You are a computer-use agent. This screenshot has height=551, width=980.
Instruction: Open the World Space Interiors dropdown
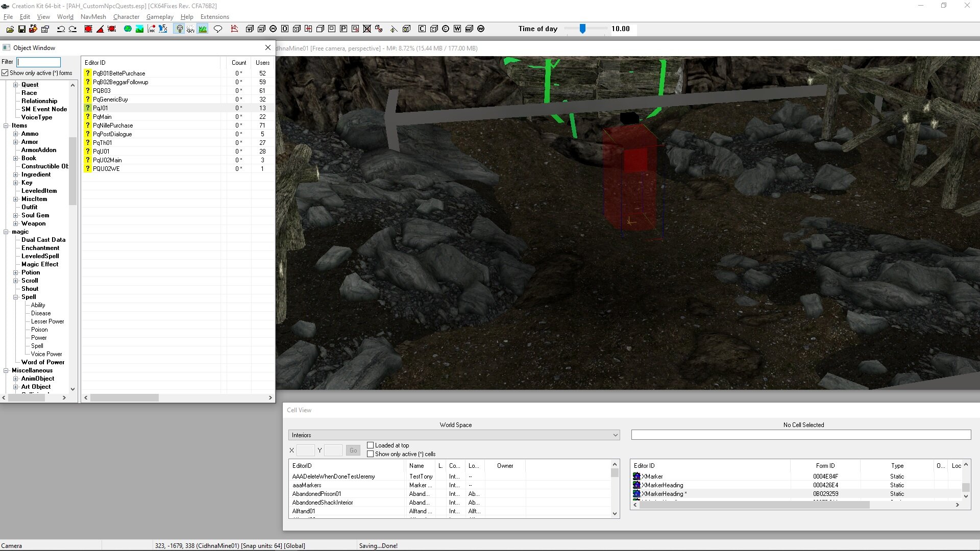(454, 435)
